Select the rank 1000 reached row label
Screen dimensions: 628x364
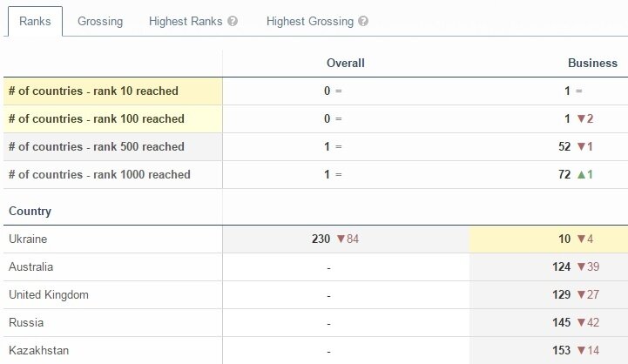tap(99, 174)
